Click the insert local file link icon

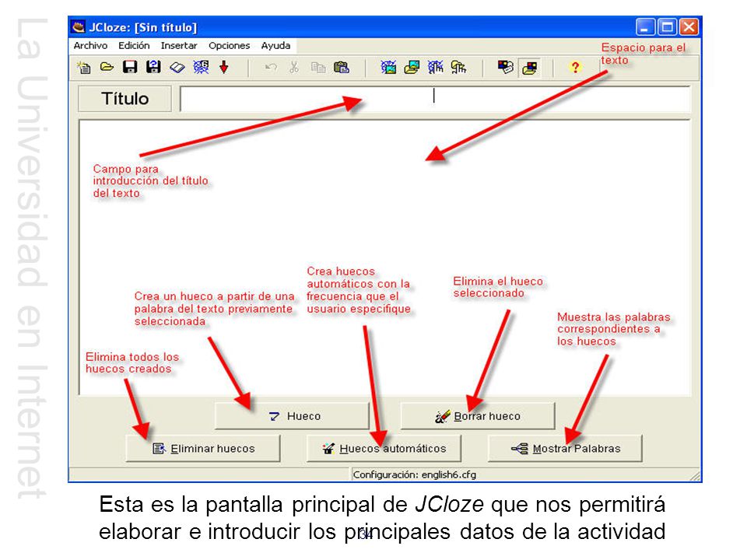(459, 67)
